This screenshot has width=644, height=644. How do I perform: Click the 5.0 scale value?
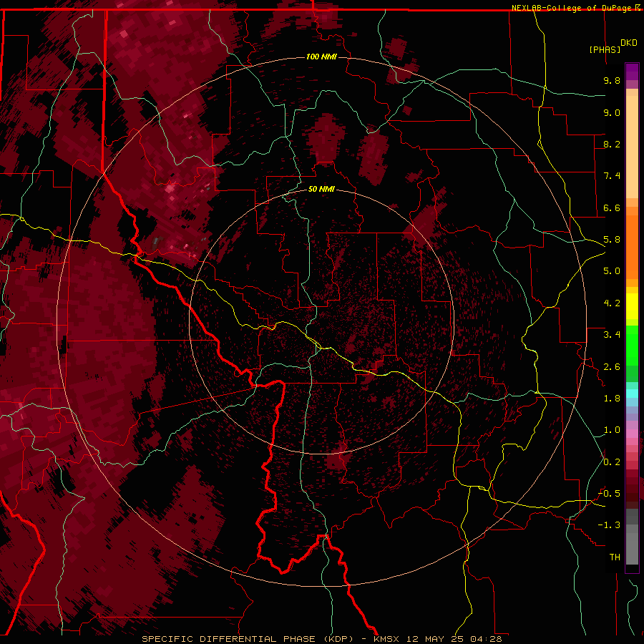click(x=612, y=271)
